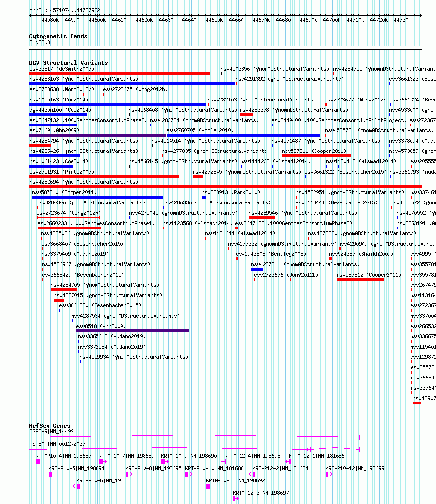Click the RefSeq Genes track title

49,426
